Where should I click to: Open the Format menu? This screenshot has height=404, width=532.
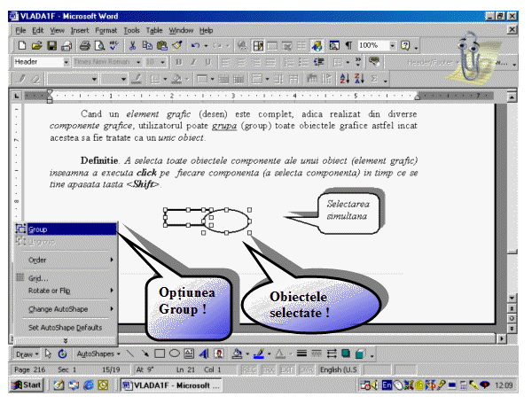coord(106,30)
